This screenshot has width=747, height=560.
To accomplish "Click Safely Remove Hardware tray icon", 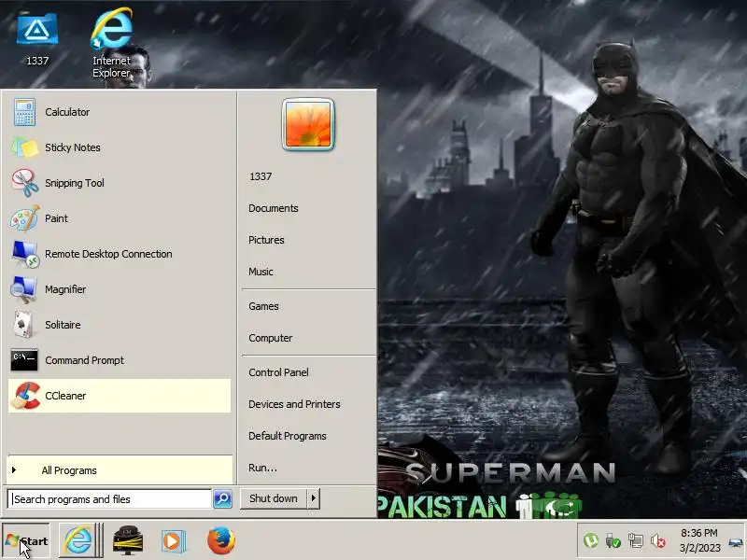I will point(613,541).
